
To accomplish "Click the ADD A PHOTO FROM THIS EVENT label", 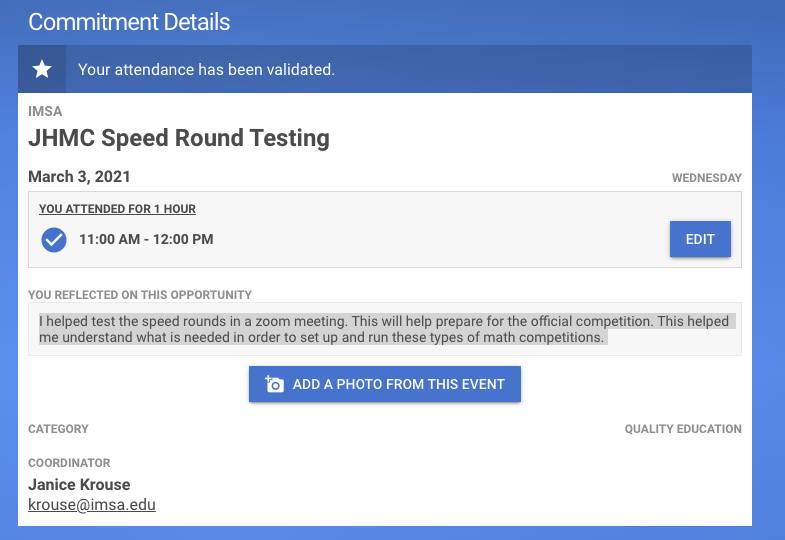I will click(x=398, y=384).
